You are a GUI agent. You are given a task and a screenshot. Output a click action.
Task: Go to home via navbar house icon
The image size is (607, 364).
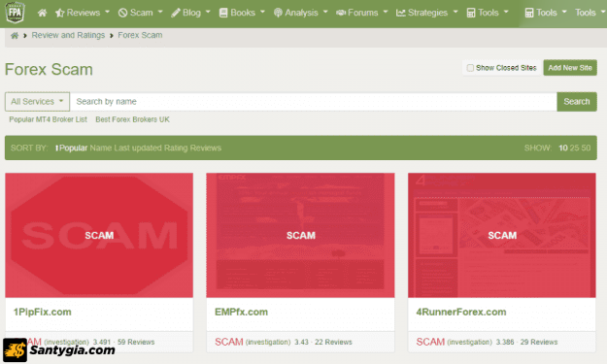coord(42,13)
